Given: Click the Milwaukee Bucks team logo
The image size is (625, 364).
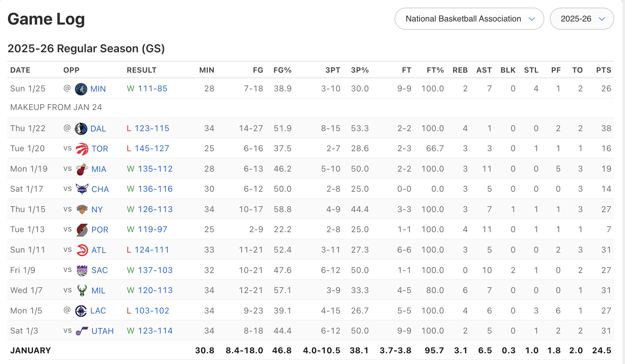Looking at the screenshot, I should click(82, 291).
